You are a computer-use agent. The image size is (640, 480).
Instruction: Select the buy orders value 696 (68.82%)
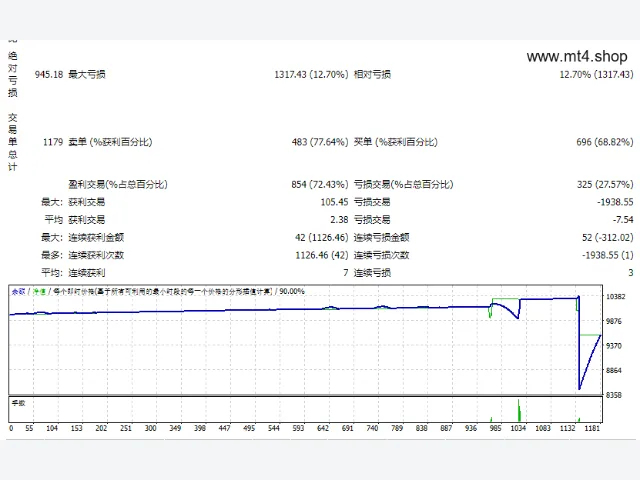605,142
